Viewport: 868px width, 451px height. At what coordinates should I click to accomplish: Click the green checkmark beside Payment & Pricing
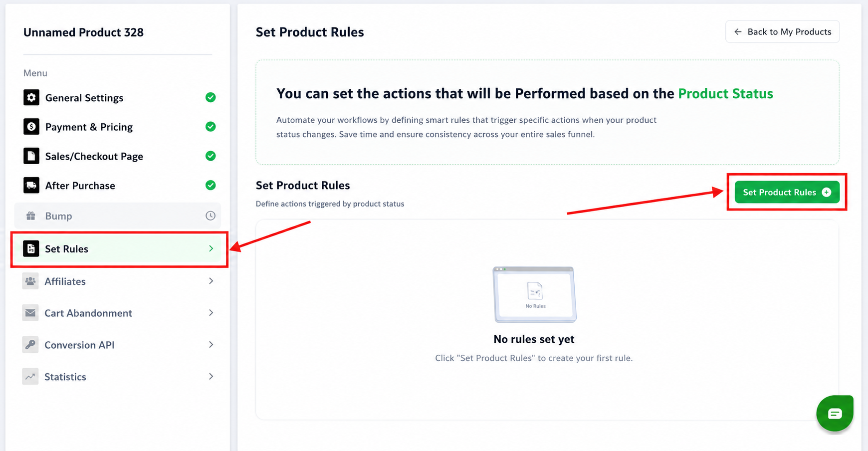pyautogui.click(x=211, y=127)
